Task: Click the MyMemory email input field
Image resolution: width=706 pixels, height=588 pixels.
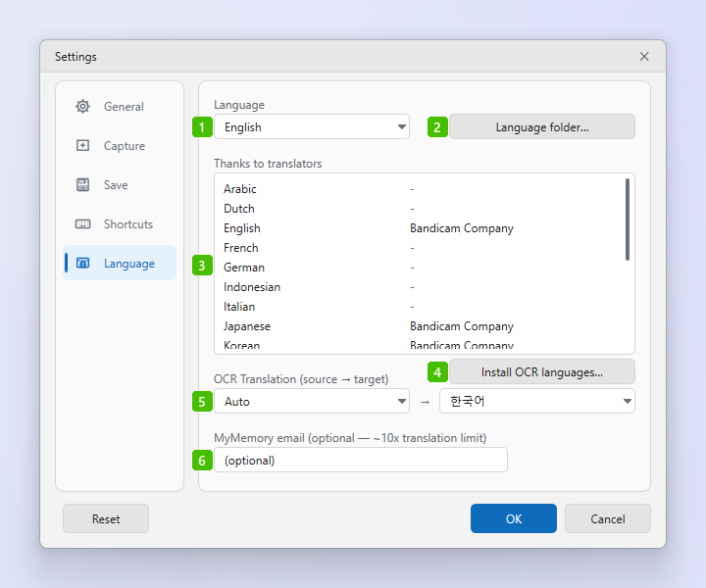Action: [361, 460]
